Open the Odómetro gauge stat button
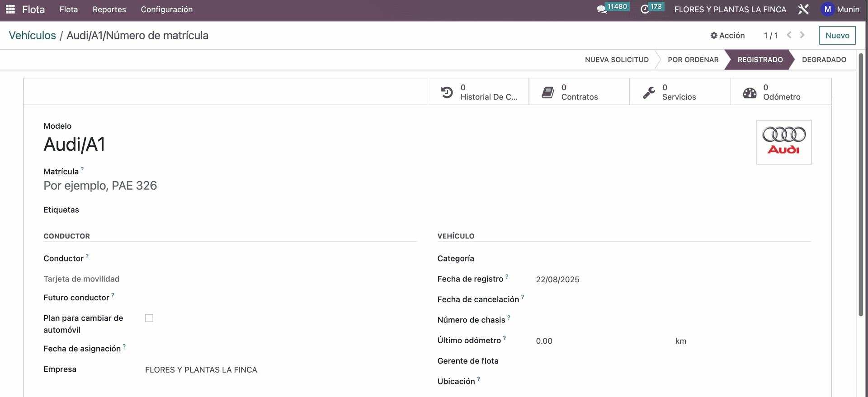 781,92
